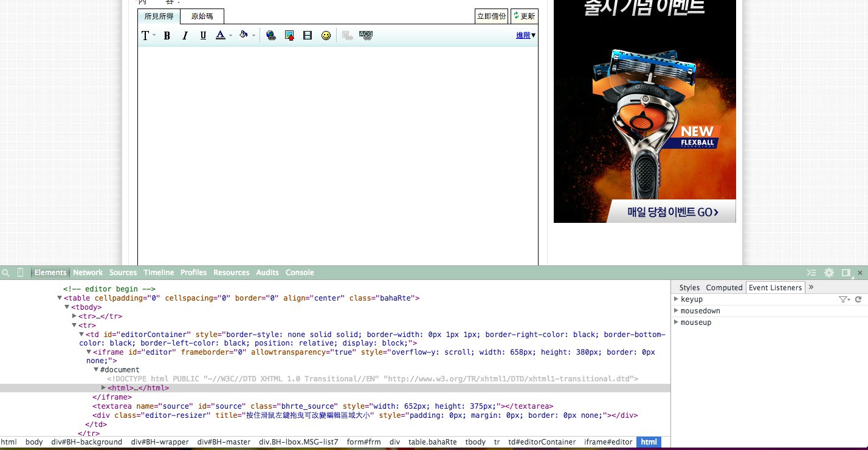Screen dimensions: 868x450
Task: Click the 更新 refresh button
Action: point(524,16)
